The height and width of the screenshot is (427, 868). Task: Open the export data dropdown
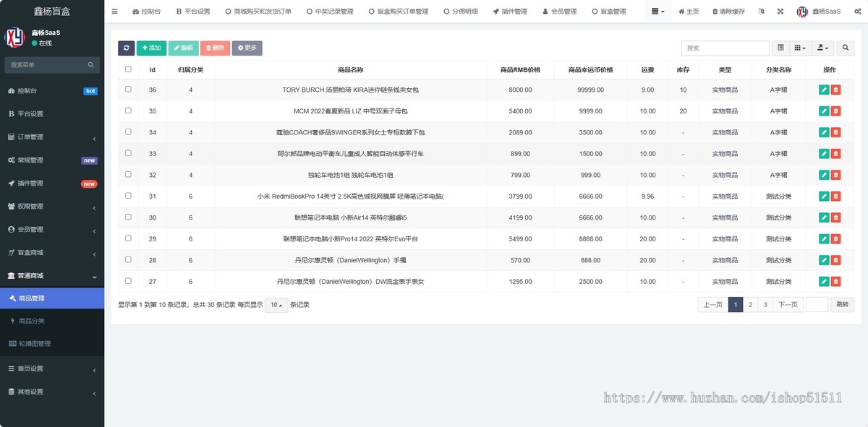[x=822, y=48]
